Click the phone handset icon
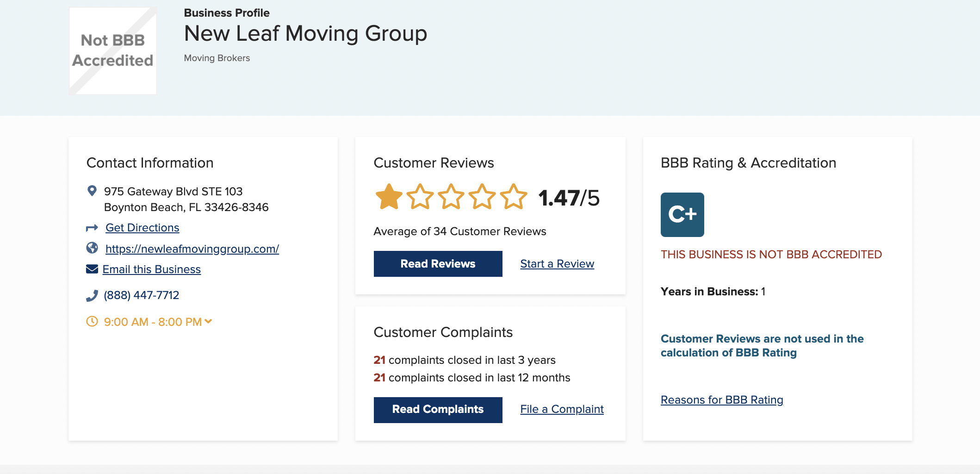Viewport: 980px width, 474px height. tap(92, 295)
